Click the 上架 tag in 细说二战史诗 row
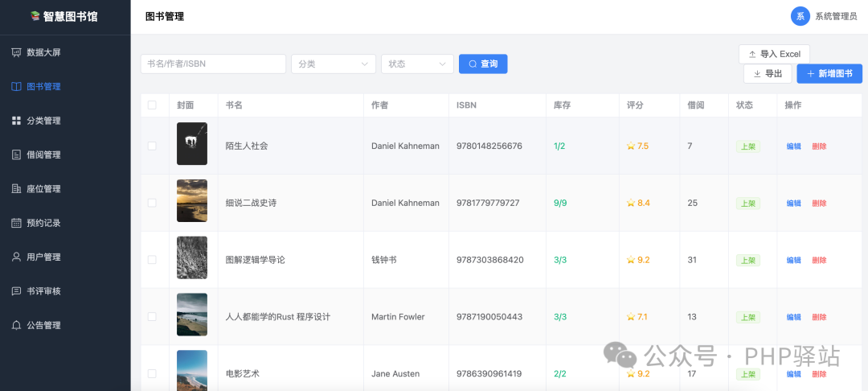The width and height of the screenshot is (868, 391). tap(748, 204)
